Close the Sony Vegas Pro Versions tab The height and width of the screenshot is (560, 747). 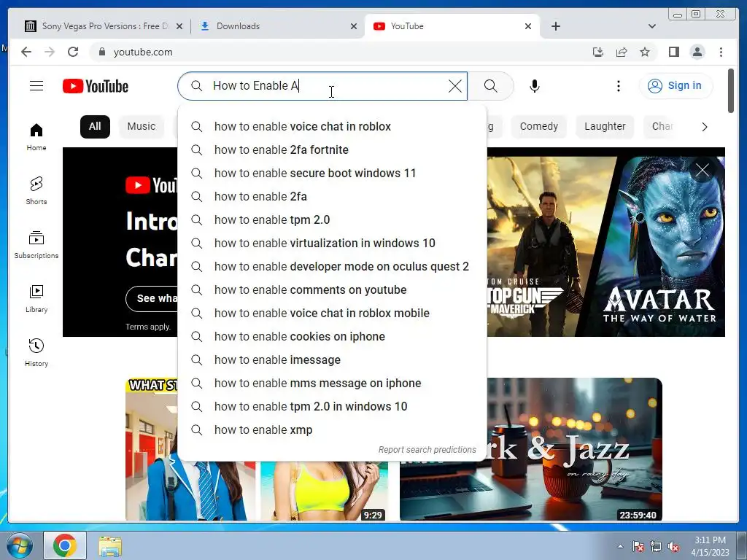click(x=179, y=26)
